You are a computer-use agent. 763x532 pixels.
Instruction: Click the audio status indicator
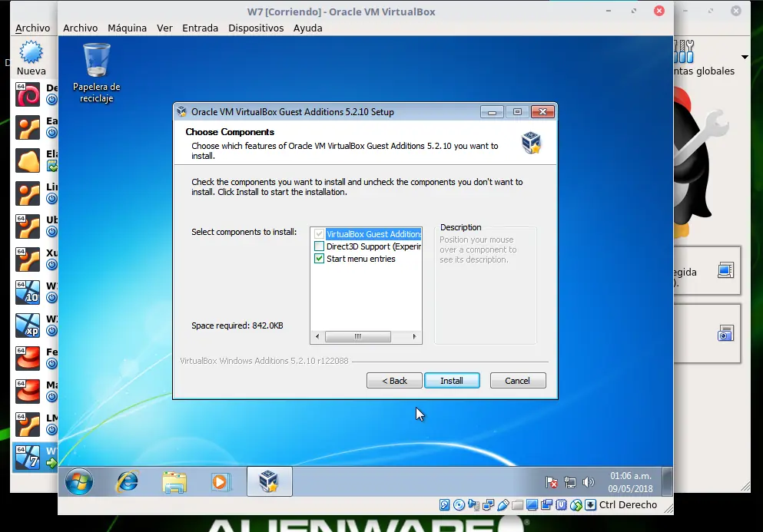tap(473, 505)
